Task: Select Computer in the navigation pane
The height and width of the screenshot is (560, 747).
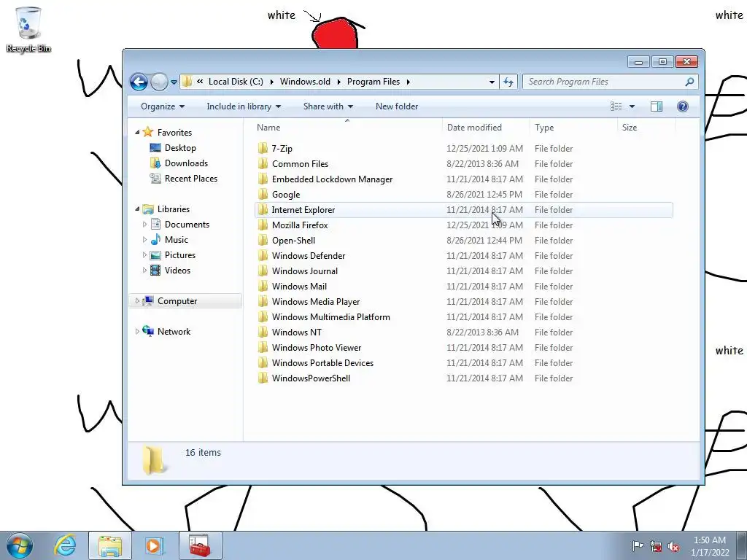Action: pos(177,301)
